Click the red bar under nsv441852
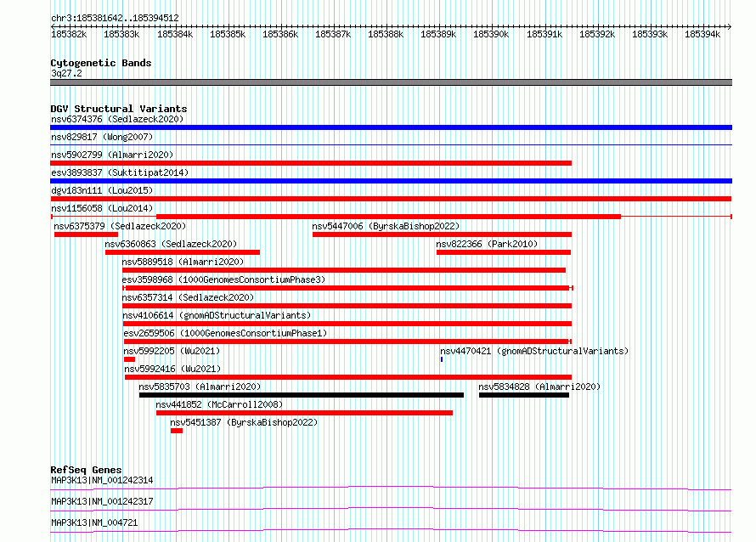The height and width of the screenshot is (542, 756). pyautogui.click(x=304, y=413)
